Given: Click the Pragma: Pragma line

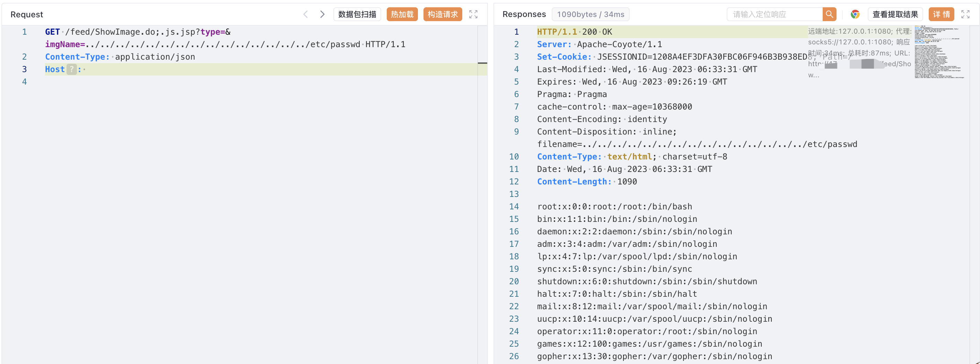Looking at the screenshot, I should pyautogui.click(x=572, y=94).
